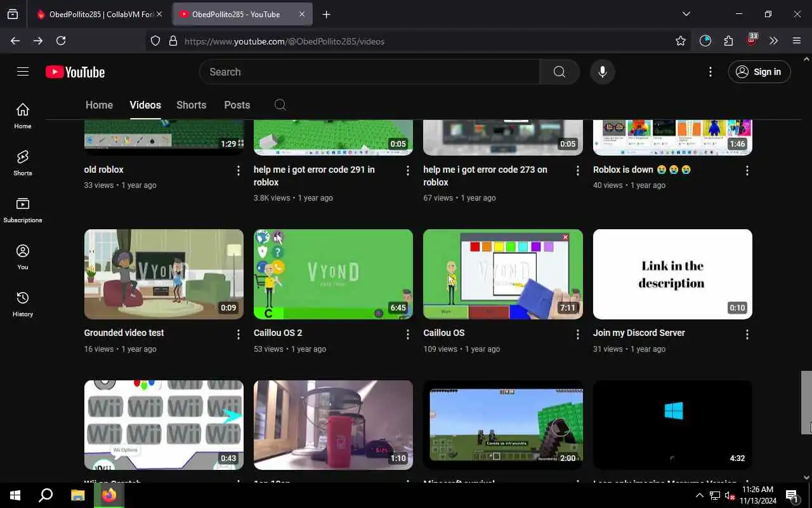Switch to CollabVM Forum browser tab
The height and width of the screenshot is (508, 812).
point(98,14)
